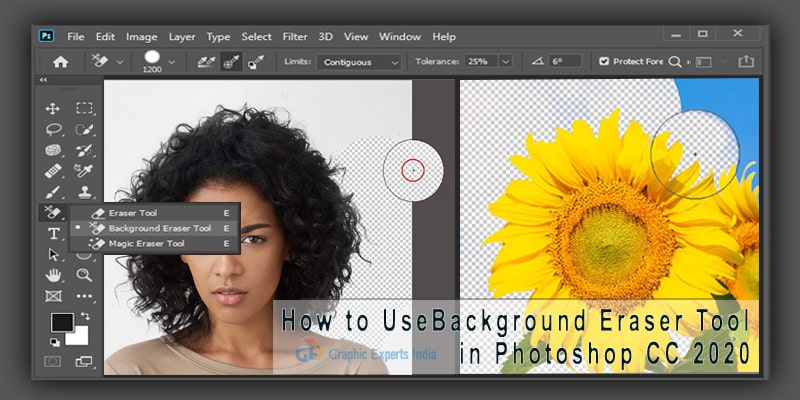Viewport: 800px width, 400px height.
Task: Maximize the Photoshop window
Action: pyautogui.click(x=703, y=34)
